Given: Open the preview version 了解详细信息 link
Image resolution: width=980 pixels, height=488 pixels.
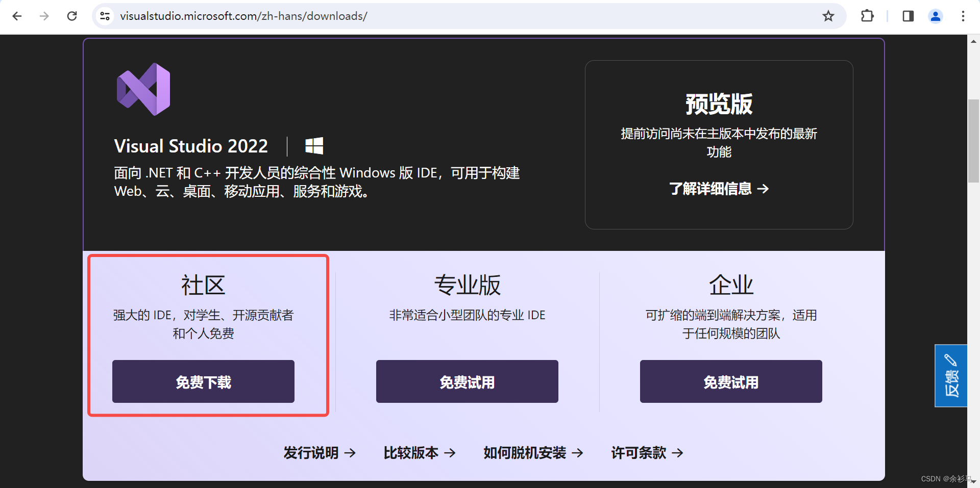Looking at the screenshot, I should pyautogui.click(x=719, y=189).
